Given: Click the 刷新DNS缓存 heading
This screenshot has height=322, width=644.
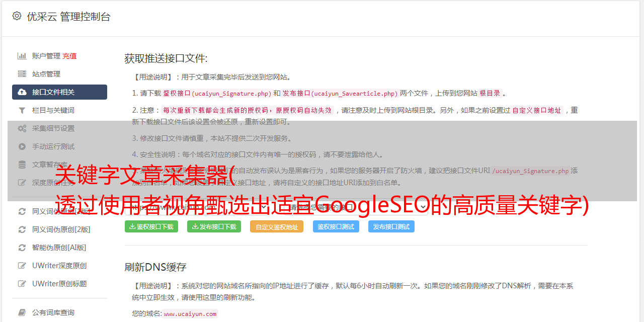Looking at the screenshot, I should tap(155, 267).
